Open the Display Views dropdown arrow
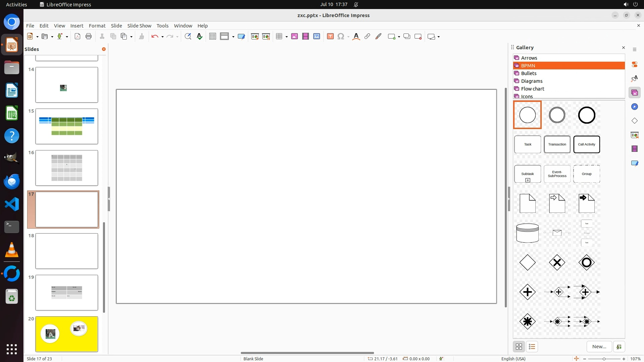Viewport: 644px width, 362px height. pos(233,37)
